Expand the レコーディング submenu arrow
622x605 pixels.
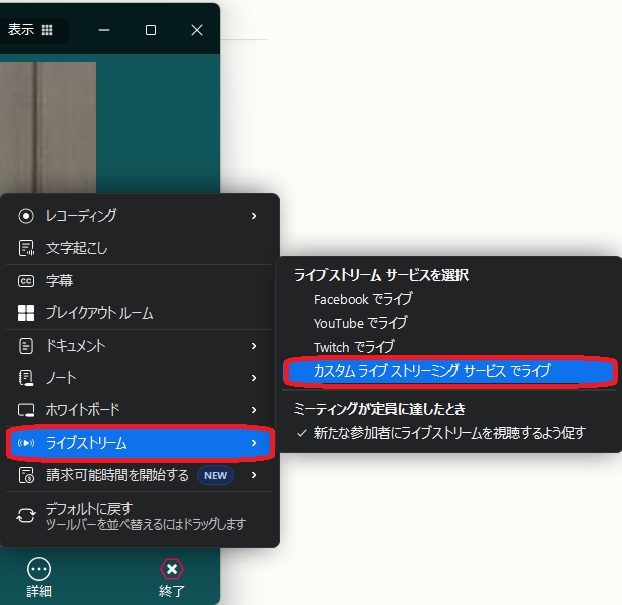point(254,216)
